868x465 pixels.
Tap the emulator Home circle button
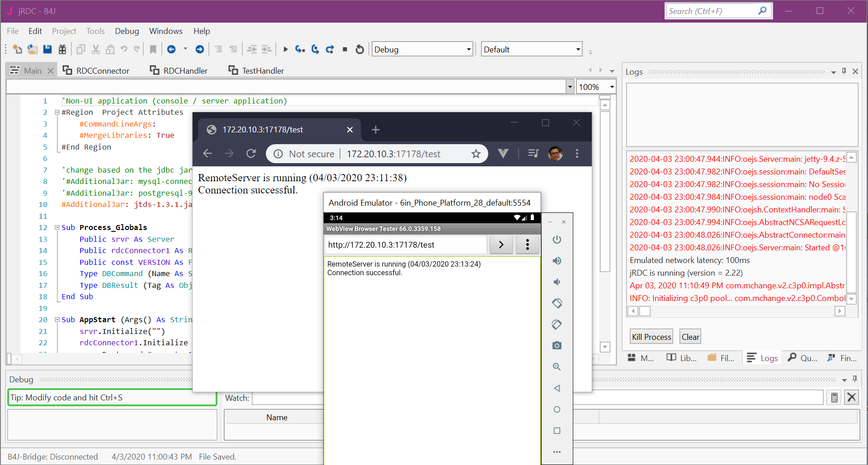tap(557, 409)
